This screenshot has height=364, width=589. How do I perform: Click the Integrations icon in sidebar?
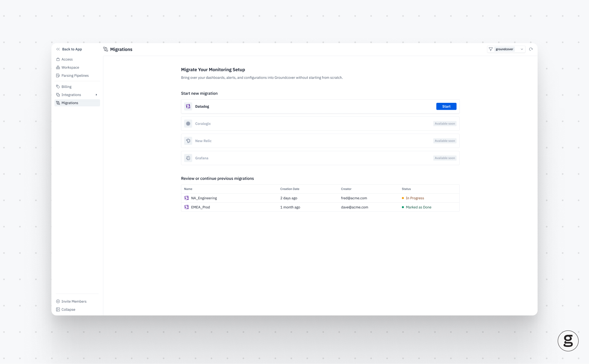click(58, 95)
